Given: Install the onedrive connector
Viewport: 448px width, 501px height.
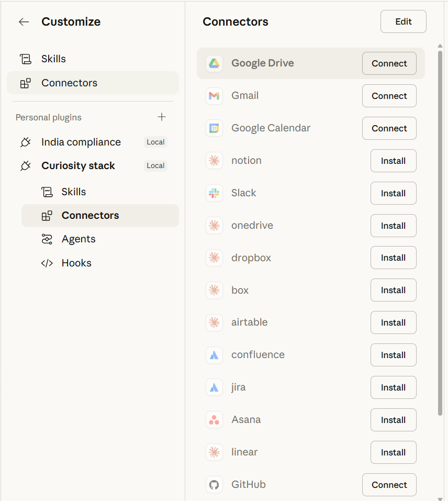Looking at the screenshot, I should pyautogui.click(x=394, y=226).
